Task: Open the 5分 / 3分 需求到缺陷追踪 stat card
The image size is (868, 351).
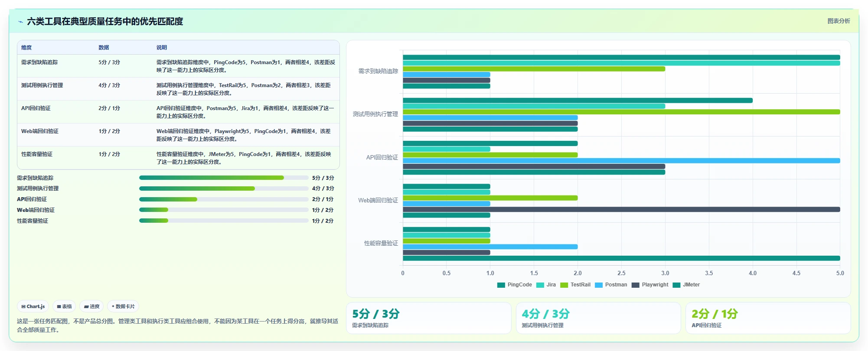Action: [429, 318]
